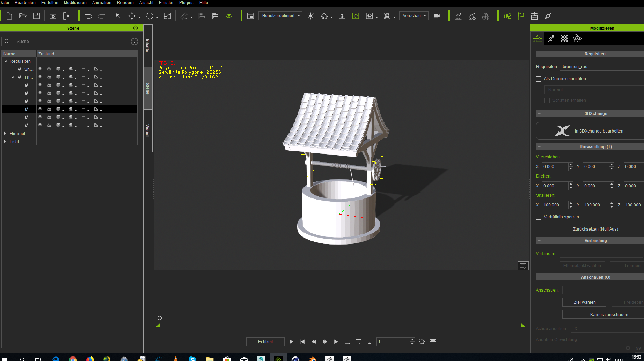Activate the Rotate tool
Screen dimensions: 644x361
click(x=149, y=16)
